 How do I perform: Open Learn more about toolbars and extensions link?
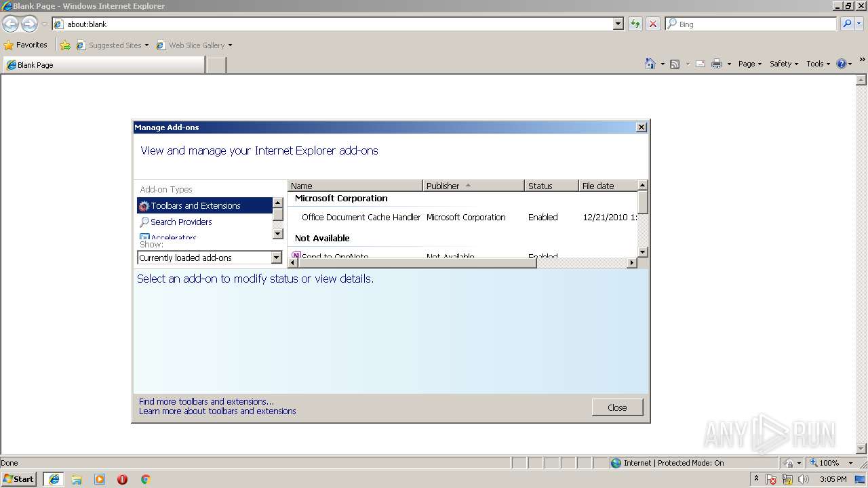(x=218, y=411)
